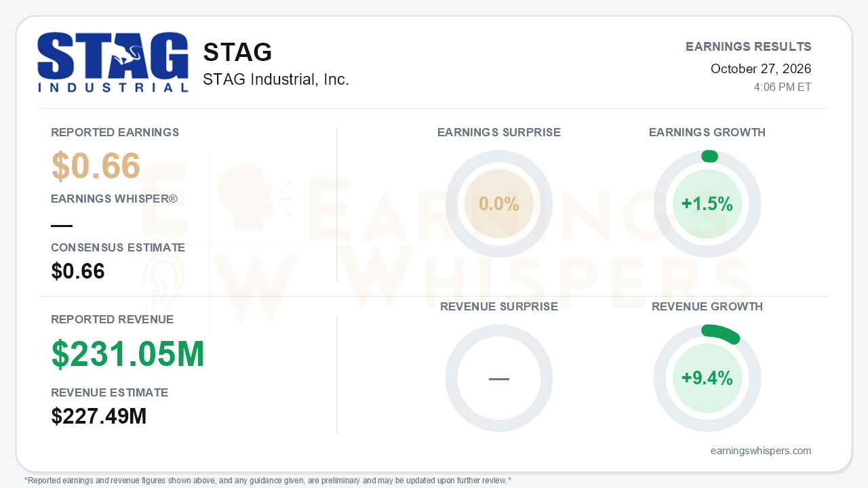
Task: Select the reported revenue $231.05M
Action: (x=128, y=354)
